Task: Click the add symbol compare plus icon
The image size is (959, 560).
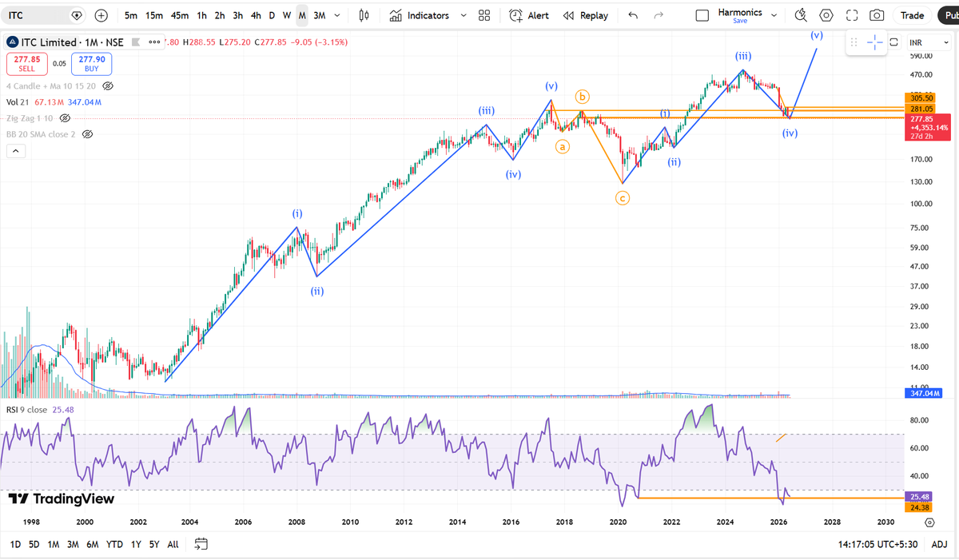Action: [x=101, y=15]
